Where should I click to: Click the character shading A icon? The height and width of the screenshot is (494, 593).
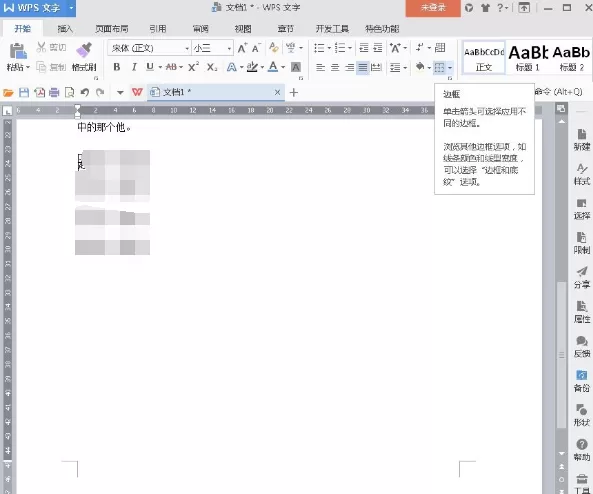point(296,67)
